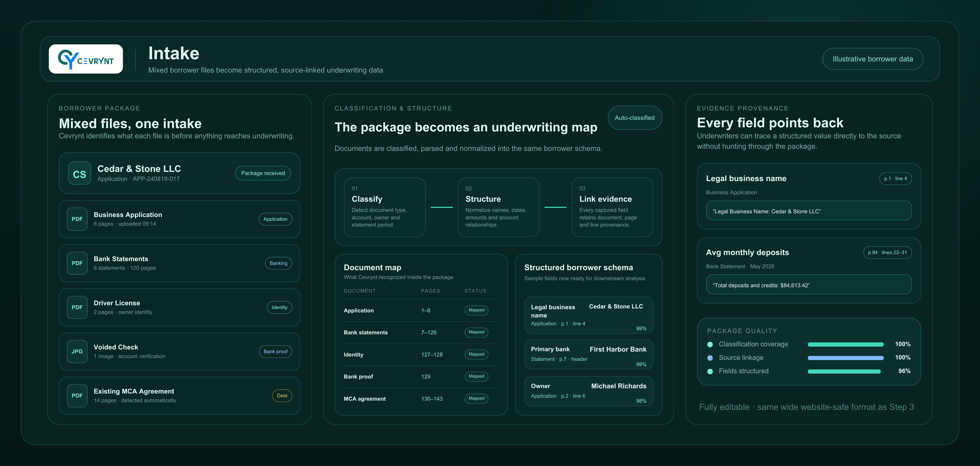
Task: Click page range '130–143' in document map
Action: [x=432, y=399]
